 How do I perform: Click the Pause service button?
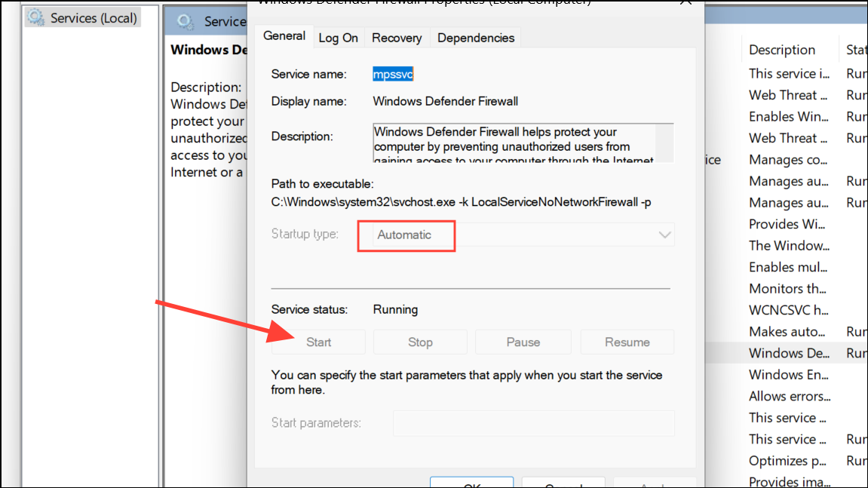tap(523, 342)
